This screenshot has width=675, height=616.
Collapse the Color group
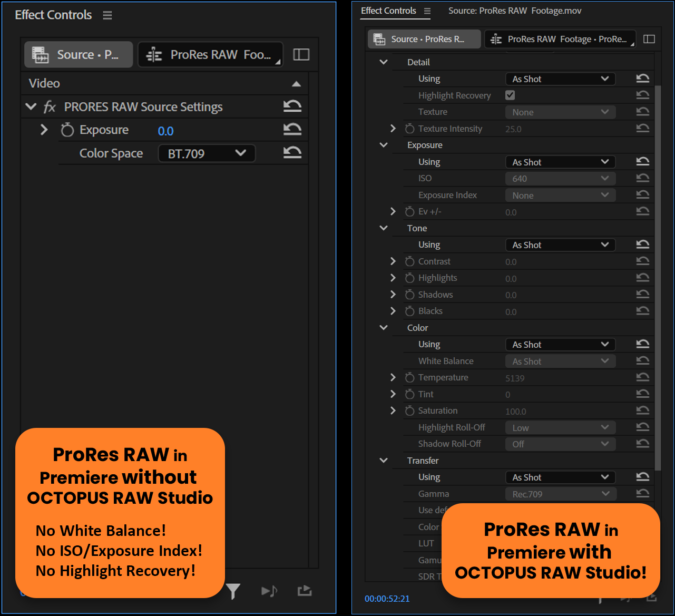(384, 328)
